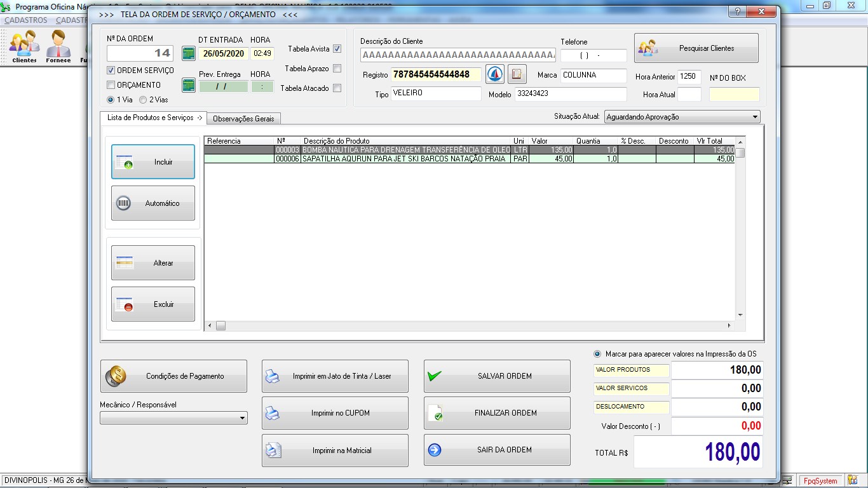The height and width of the screenshot is (488, 868).
Task: Click the Prev. Entrega date field
Action: (x=223, y=86)
